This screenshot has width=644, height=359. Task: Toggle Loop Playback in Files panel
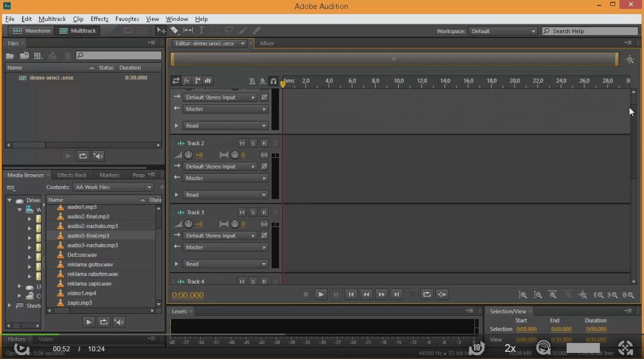tap(83, 156)
